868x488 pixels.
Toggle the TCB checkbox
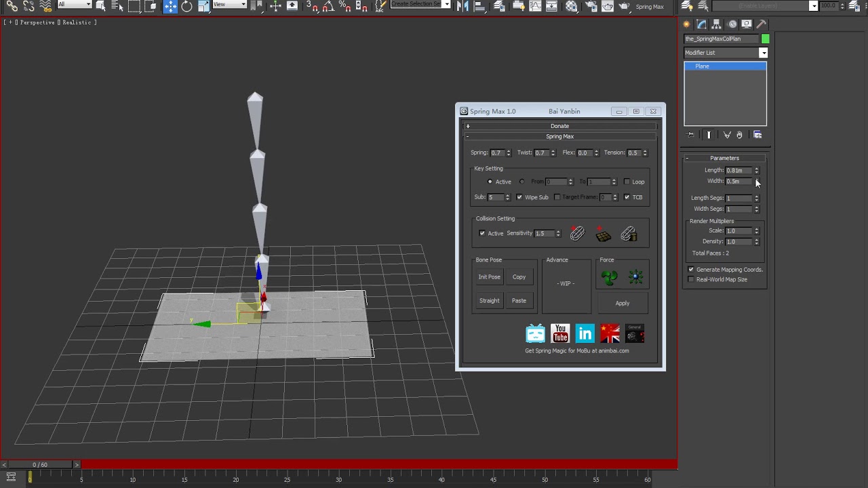627,197
